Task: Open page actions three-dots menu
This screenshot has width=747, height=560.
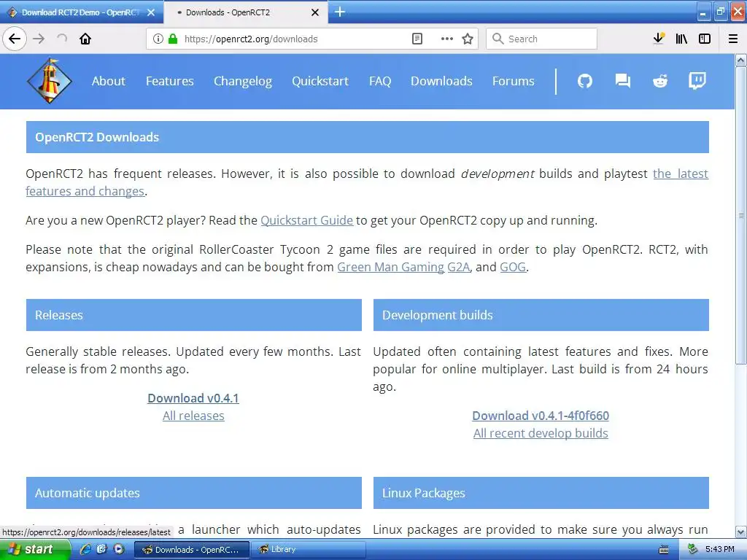Action: click(447, 39)
